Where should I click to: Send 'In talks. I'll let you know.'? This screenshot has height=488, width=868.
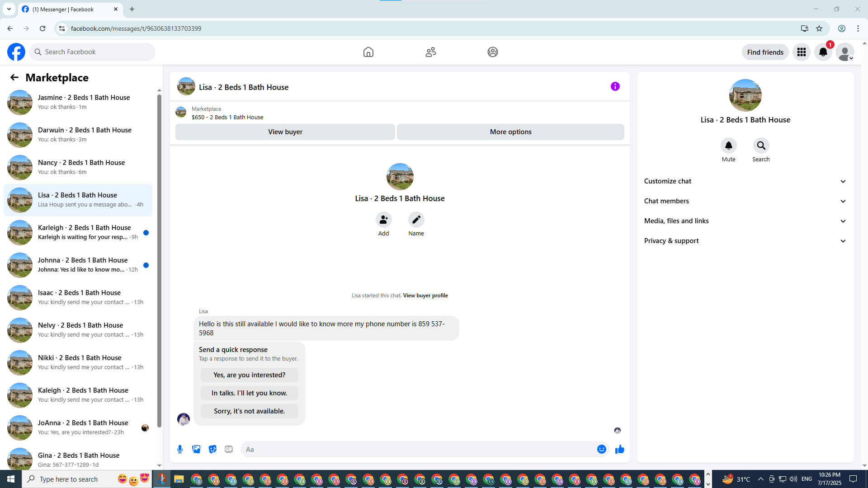249,393
